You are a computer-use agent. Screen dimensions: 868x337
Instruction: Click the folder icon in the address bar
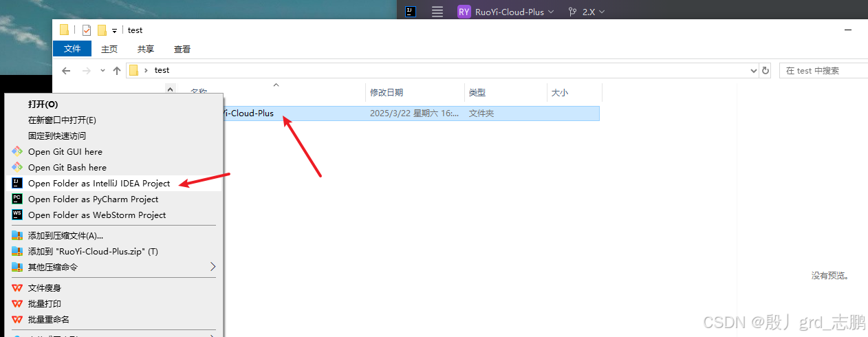coord(134,70)
